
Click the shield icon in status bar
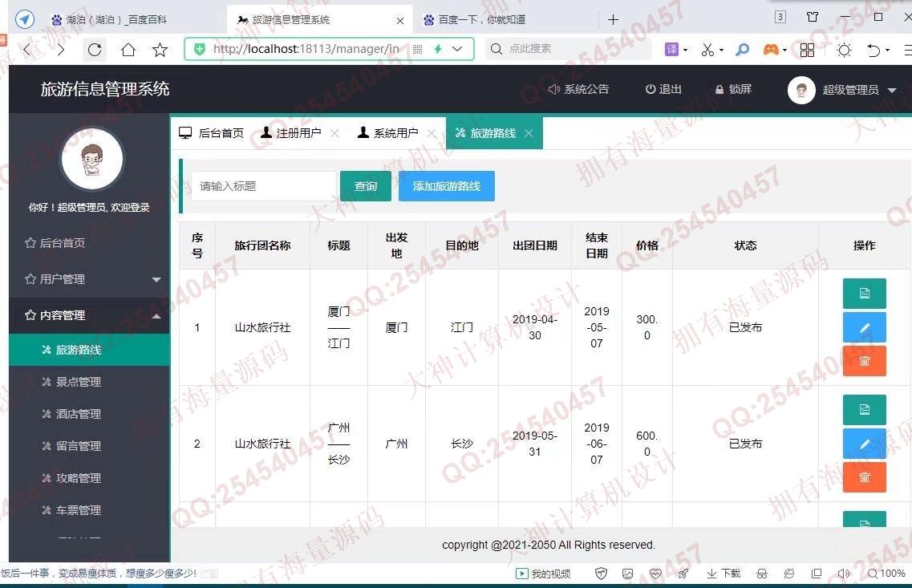[x=601, y=574]
